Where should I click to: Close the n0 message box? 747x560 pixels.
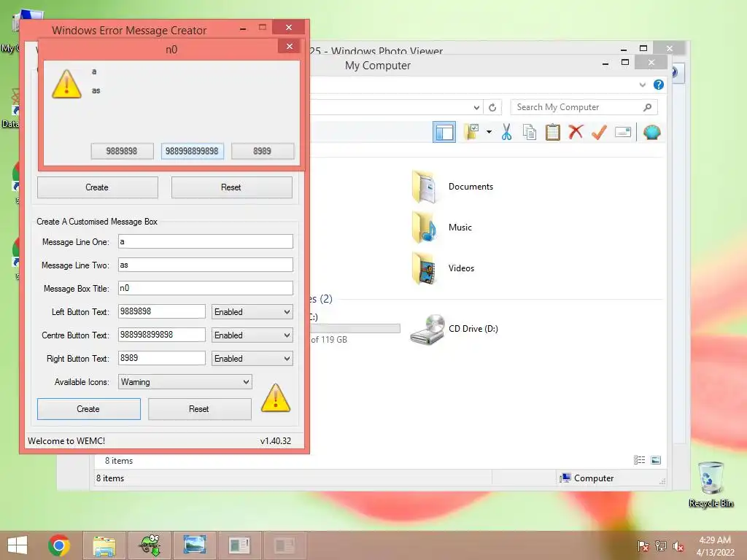pos(289,46)
